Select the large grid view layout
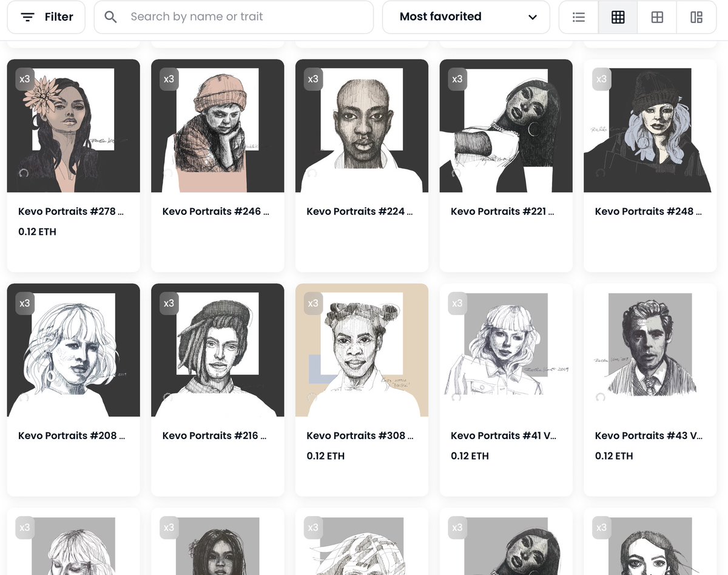728x575 pixels. pyautogui.click(x=657, y=17)
